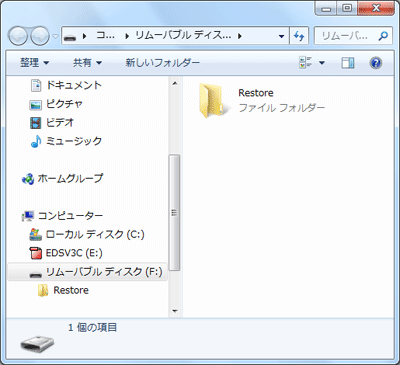Click the Restore folder name in the file list

(256, 93)
